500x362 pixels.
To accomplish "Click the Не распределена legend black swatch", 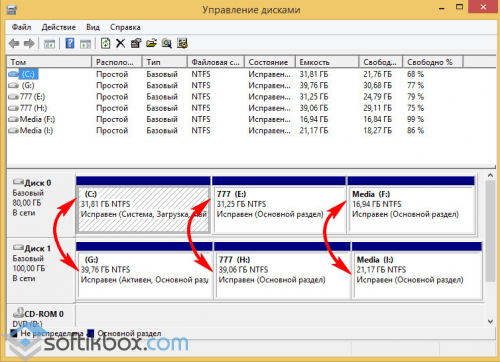I will [14, 333].
